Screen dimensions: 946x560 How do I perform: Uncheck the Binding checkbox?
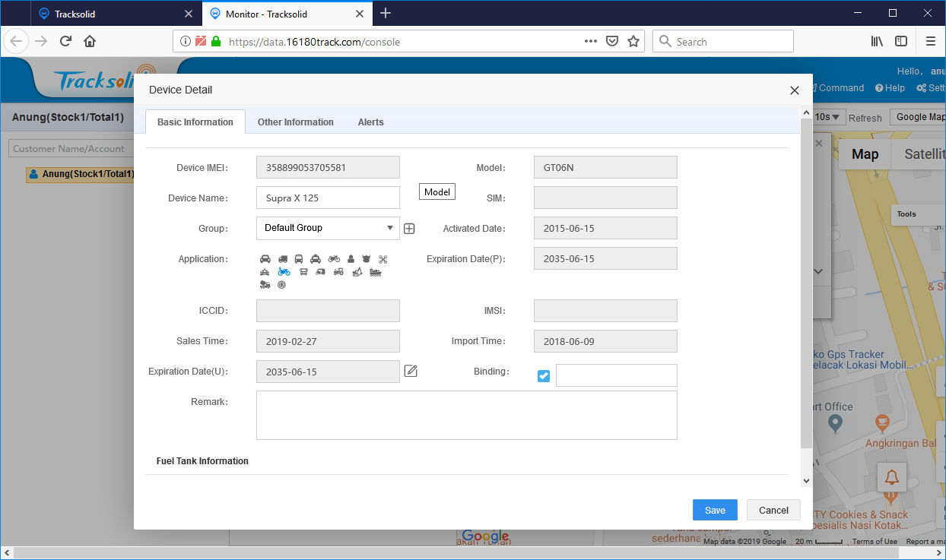[x=544, y=375]
